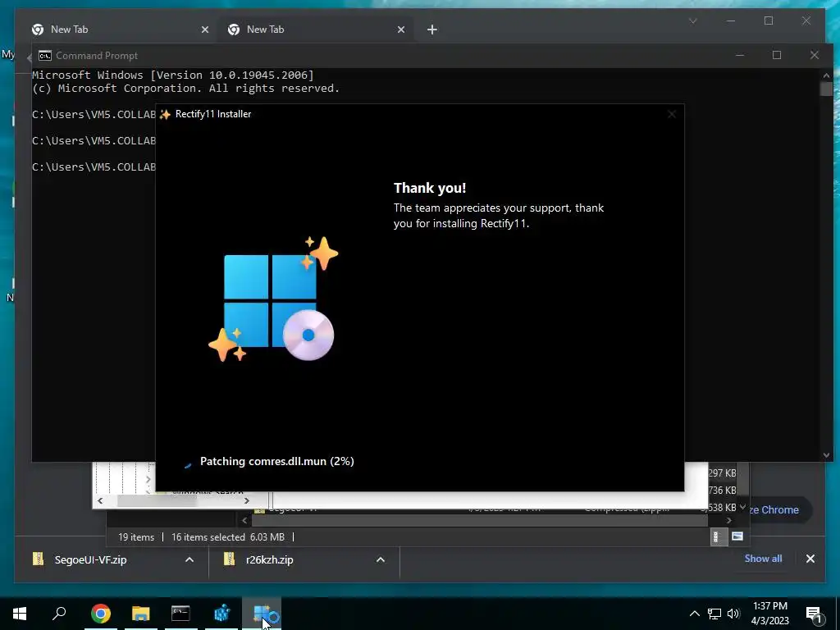Image resolution: width=840 pixels, height=630 pixels.
Task: Click the Rectify11 Windows logo image
Action: coord(273,299)
